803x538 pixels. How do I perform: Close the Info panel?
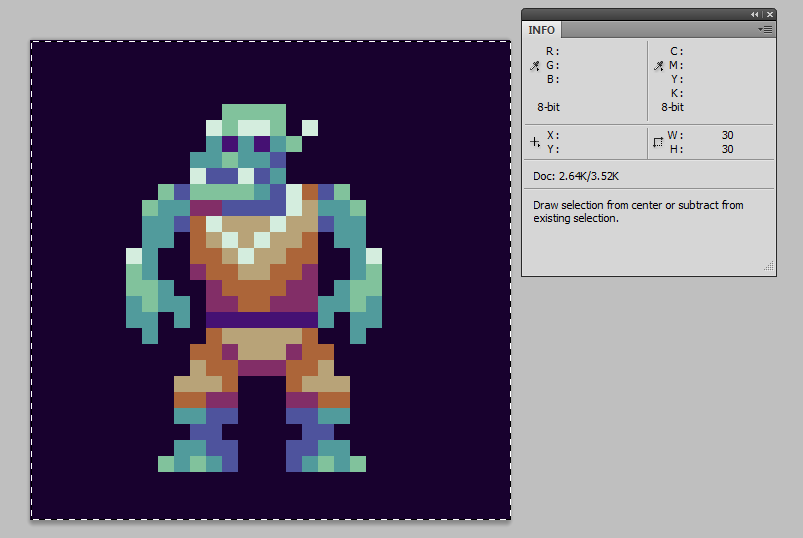[769, 15]
